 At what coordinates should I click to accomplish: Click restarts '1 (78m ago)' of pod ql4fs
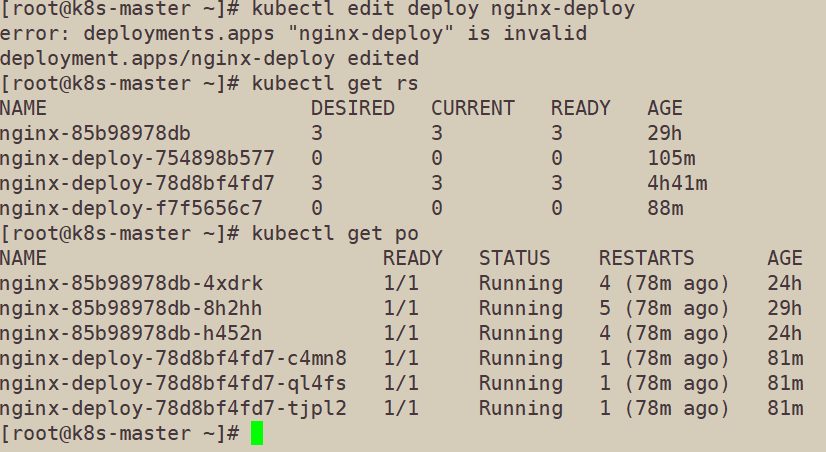664,384
